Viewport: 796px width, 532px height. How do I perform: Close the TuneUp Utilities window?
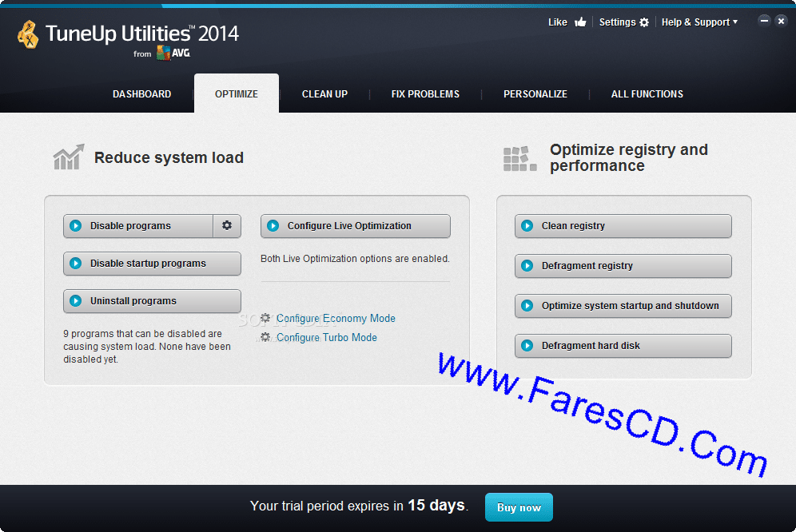(x=782, y=21)
